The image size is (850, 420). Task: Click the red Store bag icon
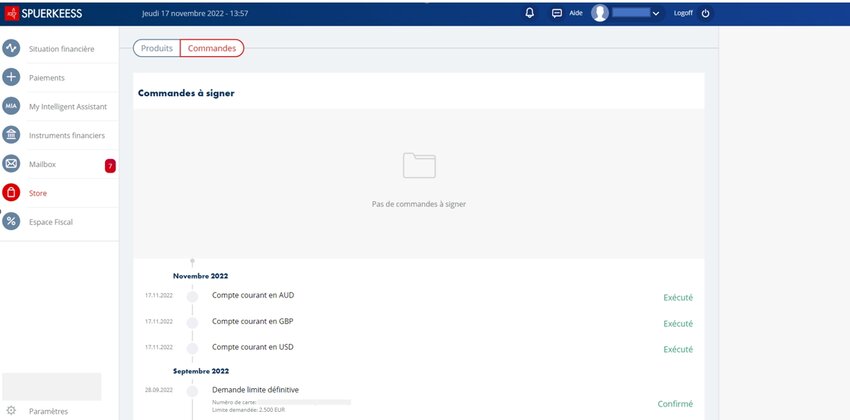11,192
